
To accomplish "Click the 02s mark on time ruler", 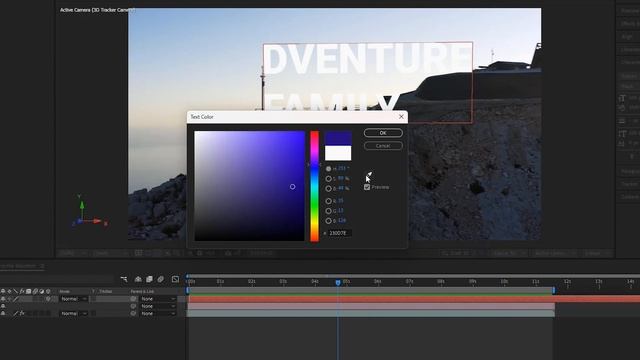I will [x=251, y=282].
